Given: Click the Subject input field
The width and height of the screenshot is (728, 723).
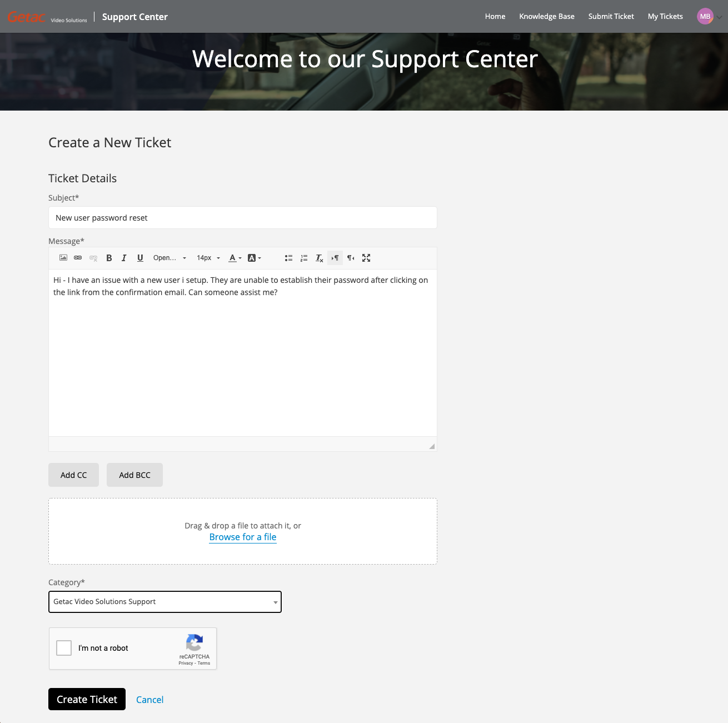Looking at the screenshot, I should 243,218.
